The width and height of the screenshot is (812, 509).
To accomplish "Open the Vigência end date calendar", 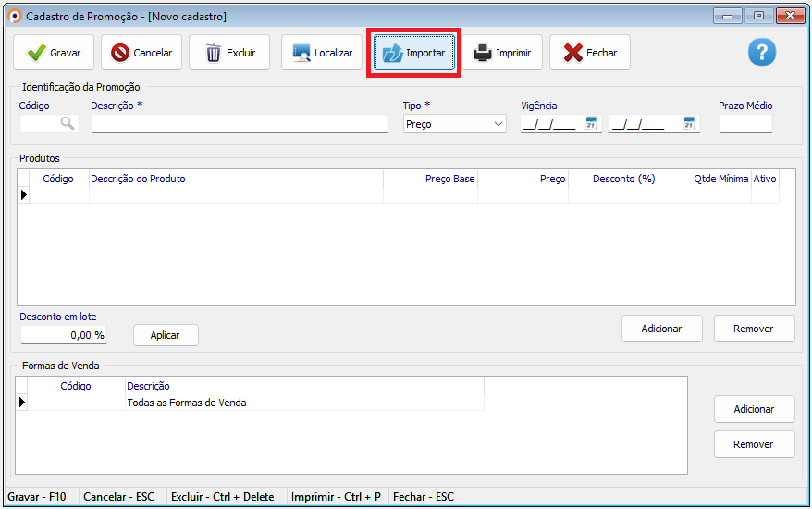I will pyautogui.click(x=689, y=124).
